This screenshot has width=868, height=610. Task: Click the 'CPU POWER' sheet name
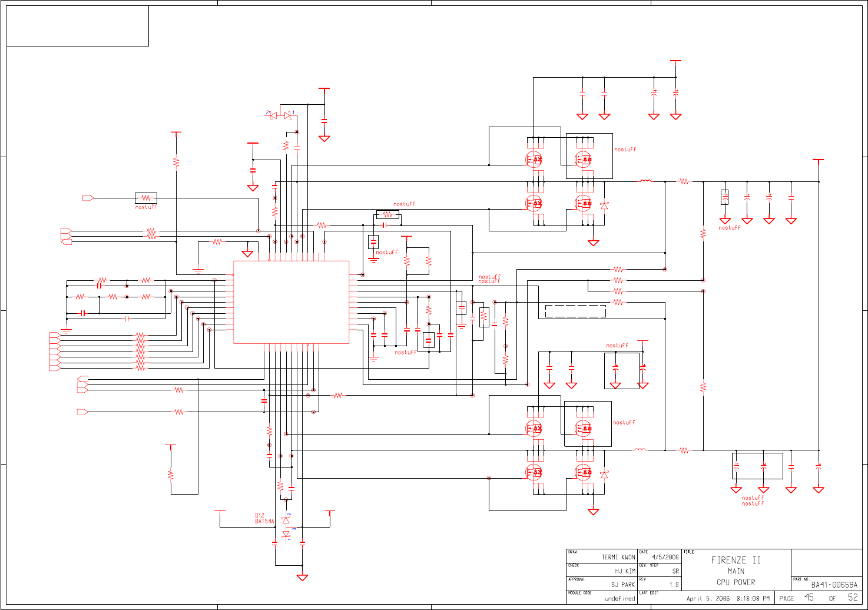(x=736, y=582)
